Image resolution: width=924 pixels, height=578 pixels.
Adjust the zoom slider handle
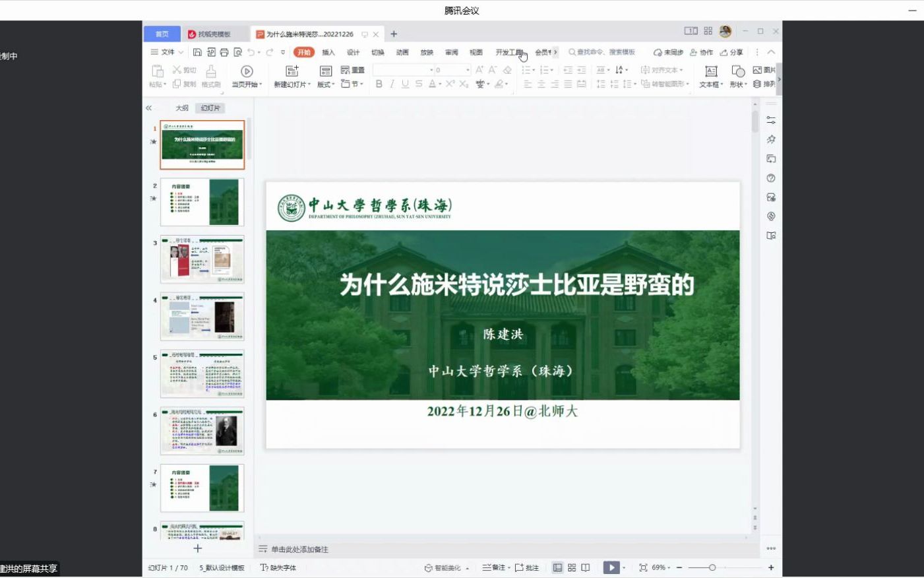point(712,567)
